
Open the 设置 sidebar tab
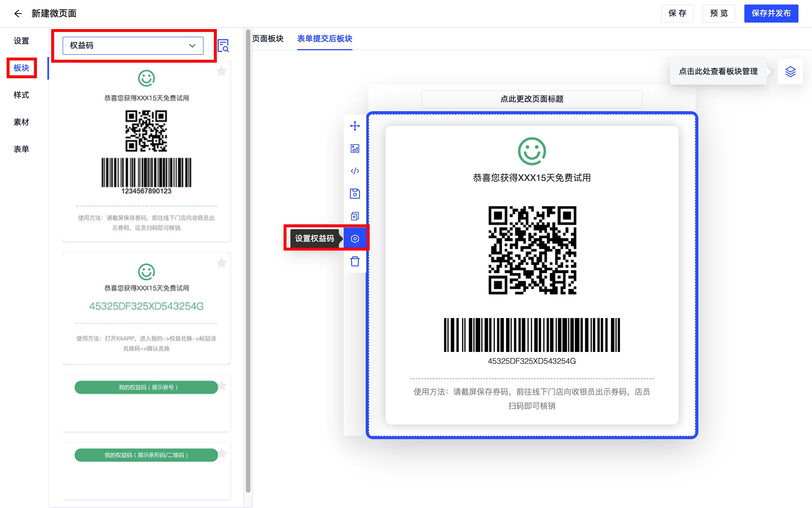pos(21,41)
